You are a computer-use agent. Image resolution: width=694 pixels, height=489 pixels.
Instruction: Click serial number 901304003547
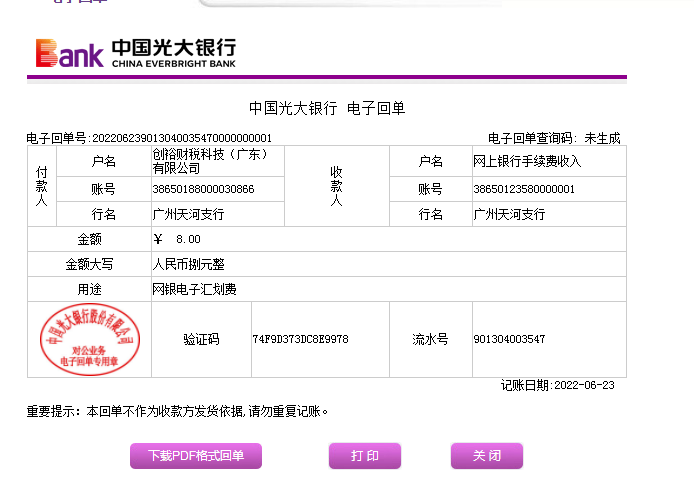click(509, 340)
